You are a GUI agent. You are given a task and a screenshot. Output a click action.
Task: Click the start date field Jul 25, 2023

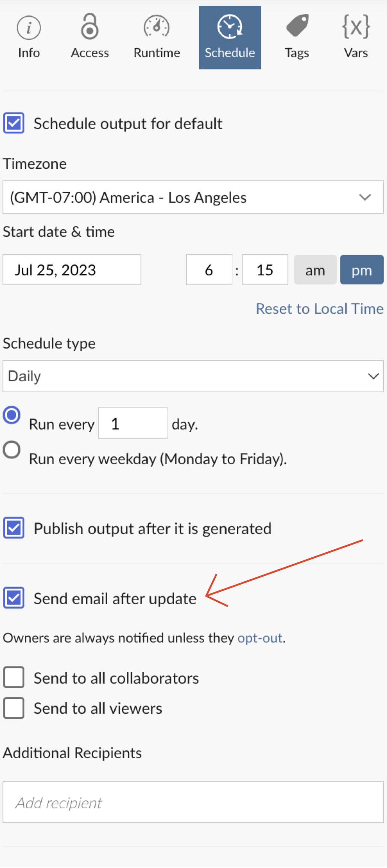coord(72,270)
